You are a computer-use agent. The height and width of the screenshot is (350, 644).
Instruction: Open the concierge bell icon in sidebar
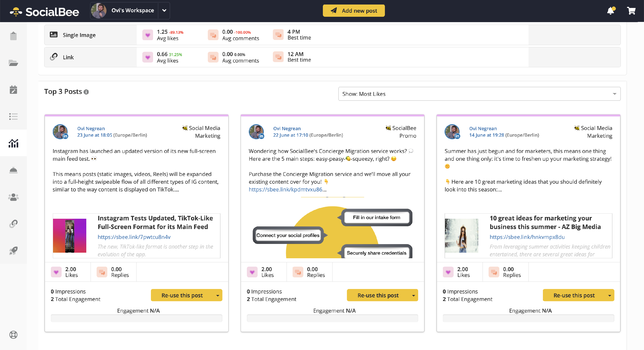click(13, 170)
